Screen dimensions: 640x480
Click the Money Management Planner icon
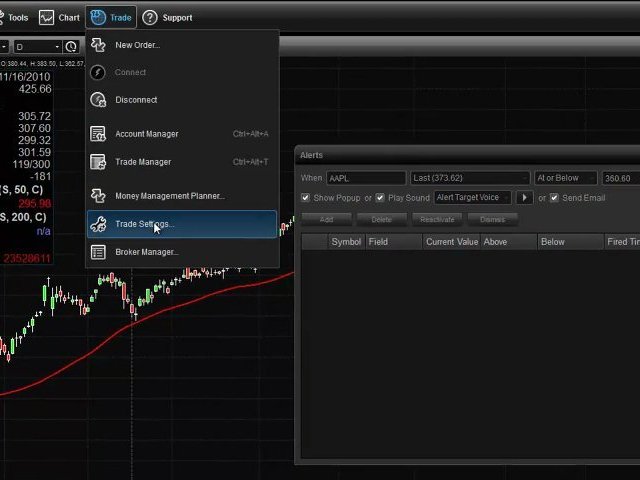pyautogui.click(x=98, y=196)
